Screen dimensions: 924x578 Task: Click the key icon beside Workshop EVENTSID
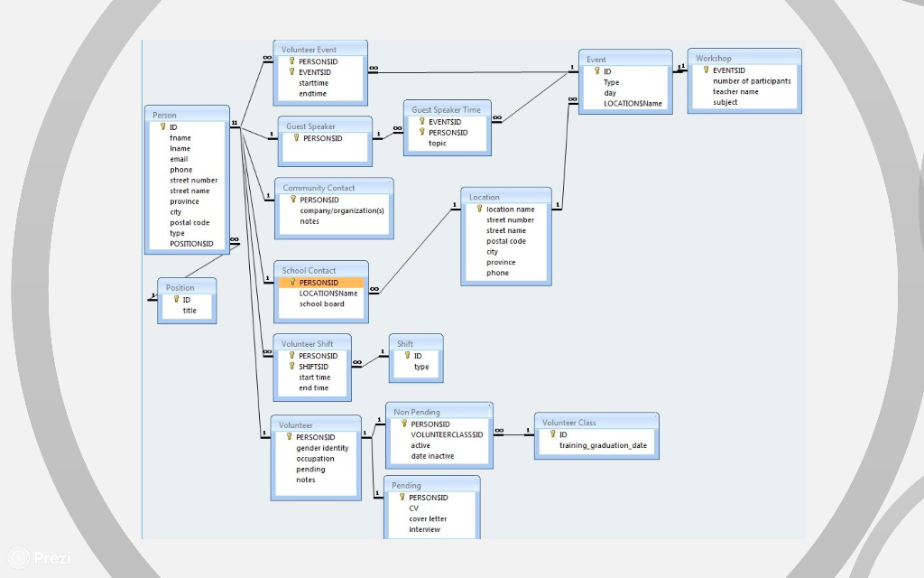[705, 70]
